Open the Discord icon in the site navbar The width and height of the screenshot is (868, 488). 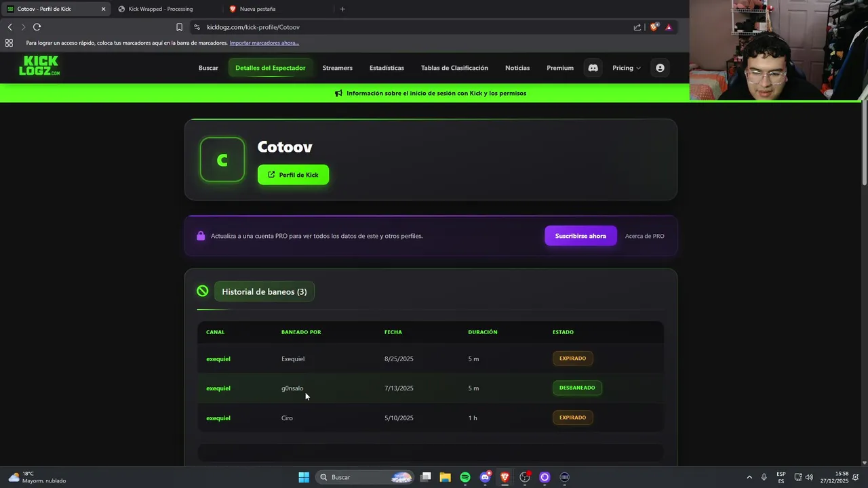(x=593, y=68)
